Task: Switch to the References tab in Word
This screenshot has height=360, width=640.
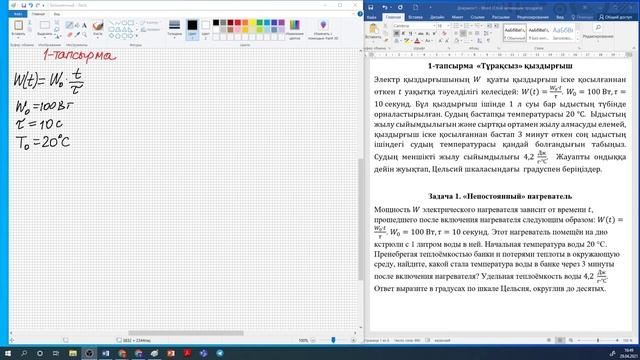Action: tap(478, 17)
